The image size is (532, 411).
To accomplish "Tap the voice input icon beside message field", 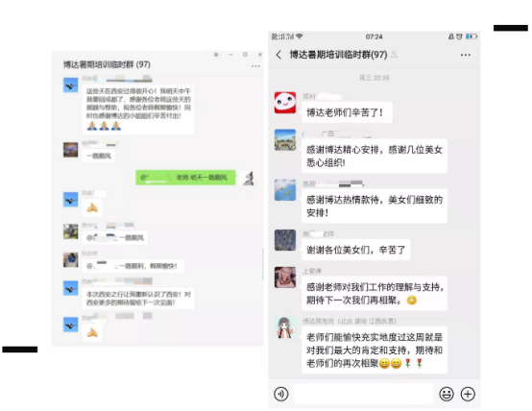I will 281,394.
